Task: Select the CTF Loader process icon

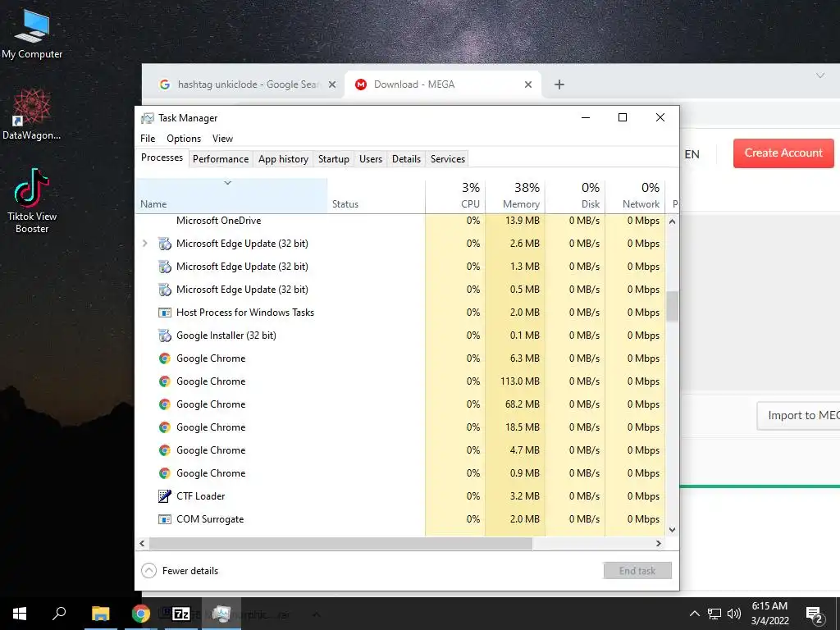Action: tap(164, 496)
